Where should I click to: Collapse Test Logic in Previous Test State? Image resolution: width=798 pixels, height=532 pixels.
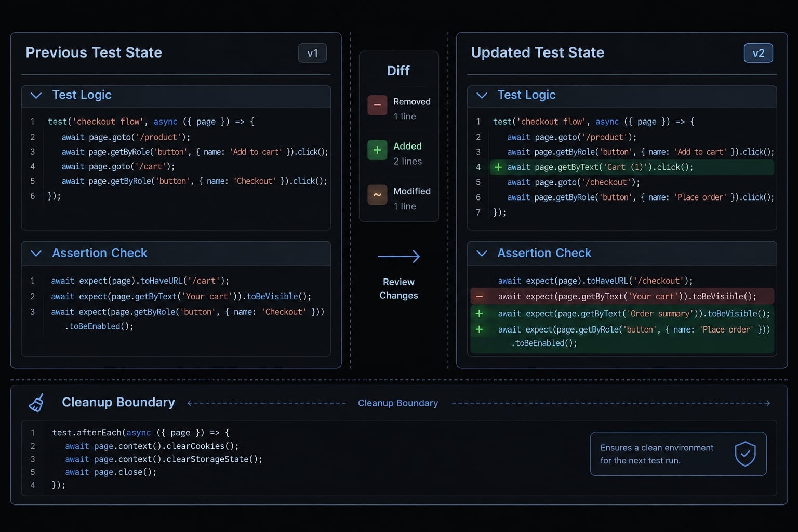[x=36, y=95]
